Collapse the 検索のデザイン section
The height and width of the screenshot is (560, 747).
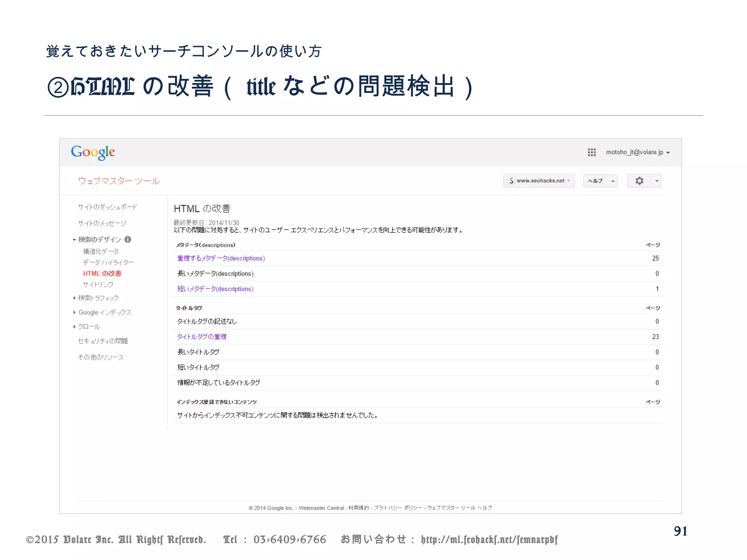(74, 240)
